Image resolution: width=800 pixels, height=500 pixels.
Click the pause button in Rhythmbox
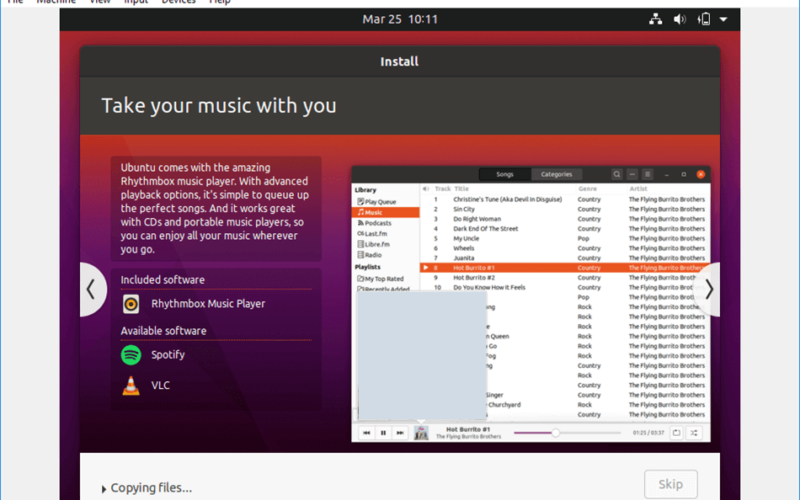click(383, 433)
